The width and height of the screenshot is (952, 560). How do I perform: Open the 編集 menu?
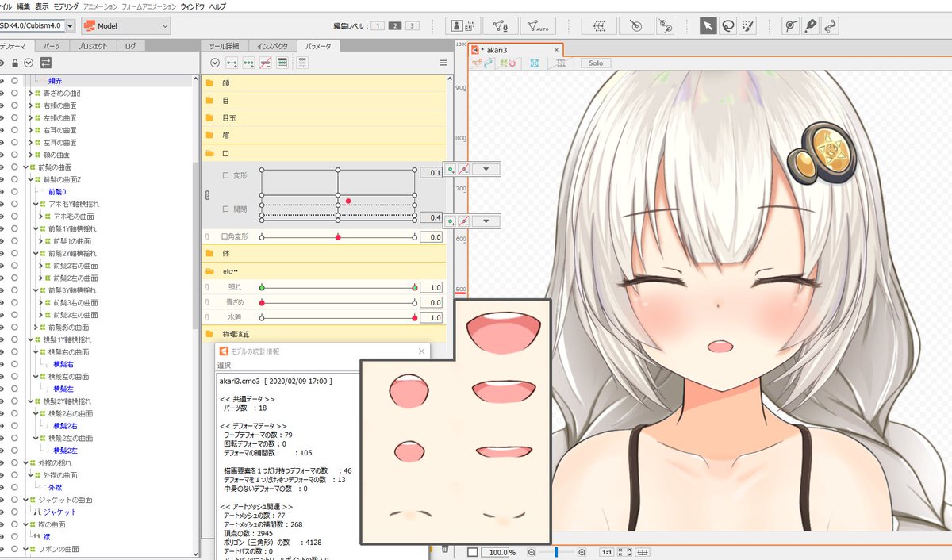[24, 6]
